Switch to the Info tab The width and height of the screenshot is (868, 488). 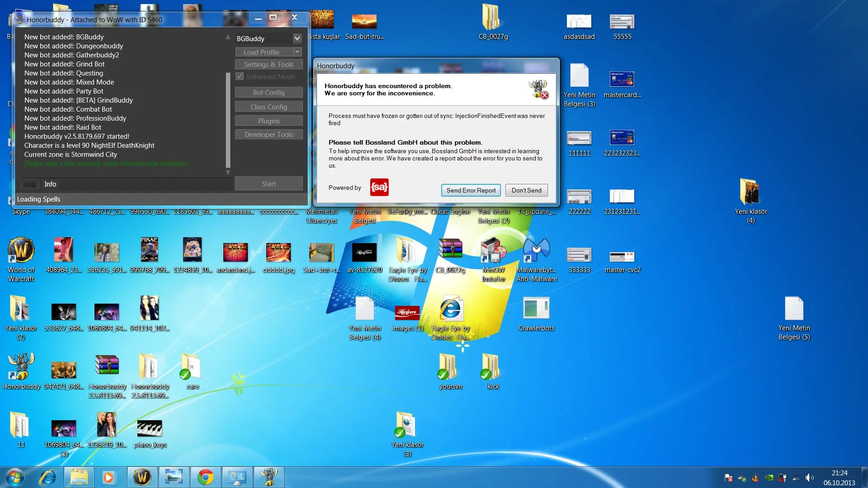pos(50,184)
